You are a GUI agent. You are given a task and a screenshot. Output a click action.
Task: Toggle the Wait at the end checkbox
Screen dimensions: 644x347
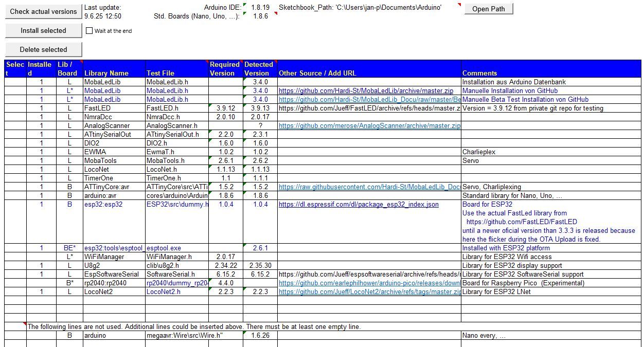(x=90, y=31)
